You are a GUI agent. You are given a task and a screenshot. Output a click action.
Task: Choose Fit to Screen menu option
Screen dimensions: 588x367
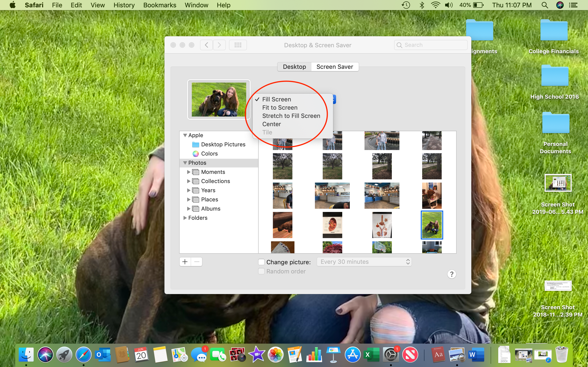(x=280, y=108)
